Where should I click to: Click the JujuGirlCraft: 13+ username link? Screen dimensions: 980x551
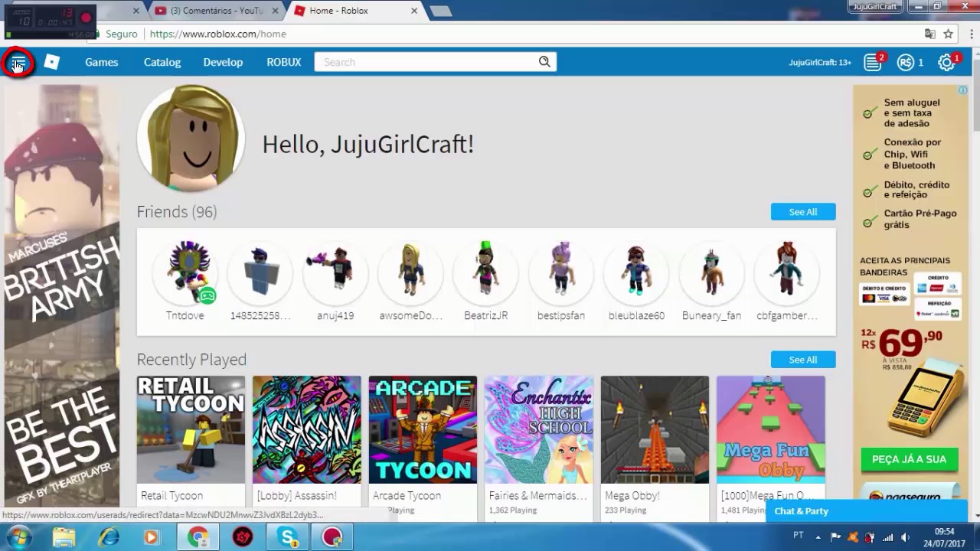point(820,63)
